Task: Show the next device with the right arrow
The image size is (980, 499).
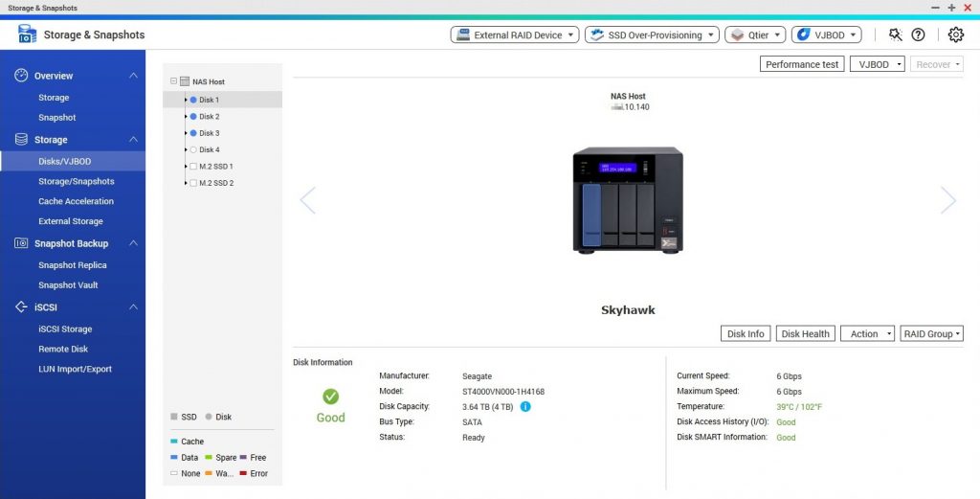Action: (x=948, y=200)
